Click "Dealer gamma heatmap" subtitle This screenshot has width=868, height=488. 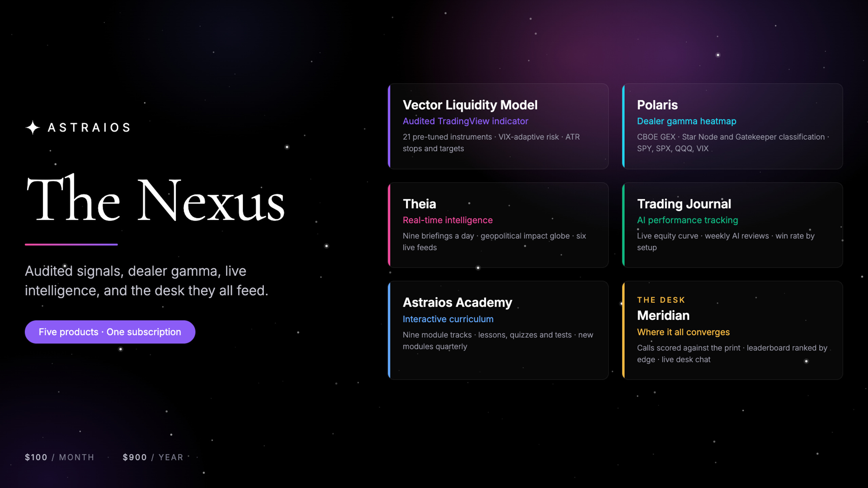687,121
